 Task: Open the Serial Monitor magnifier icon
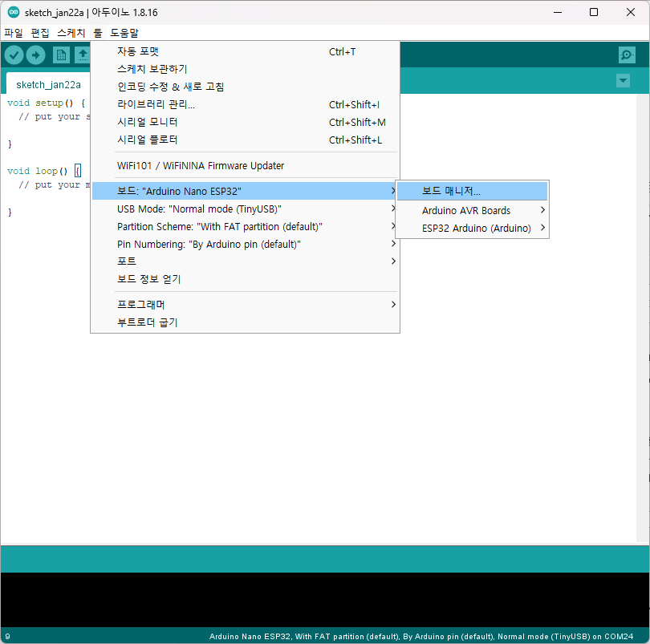pos(627,55)
